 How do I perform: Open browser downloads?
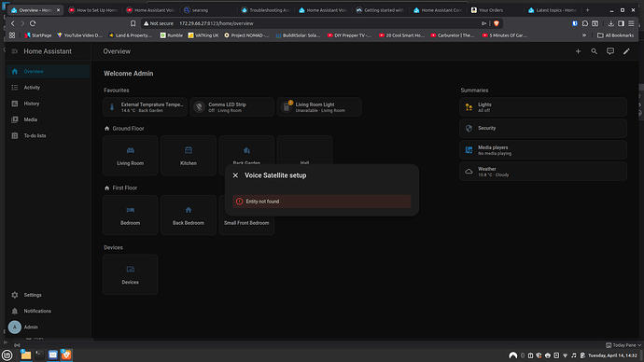(x=610, y=23)
